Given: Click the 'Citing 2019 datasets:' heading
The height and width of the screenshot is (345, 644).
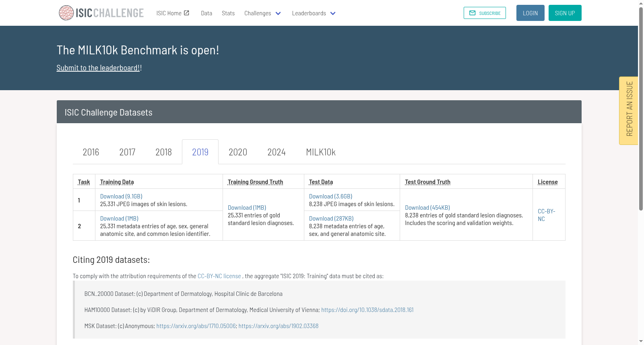Looking at the screenshot, I should point(111,260).
